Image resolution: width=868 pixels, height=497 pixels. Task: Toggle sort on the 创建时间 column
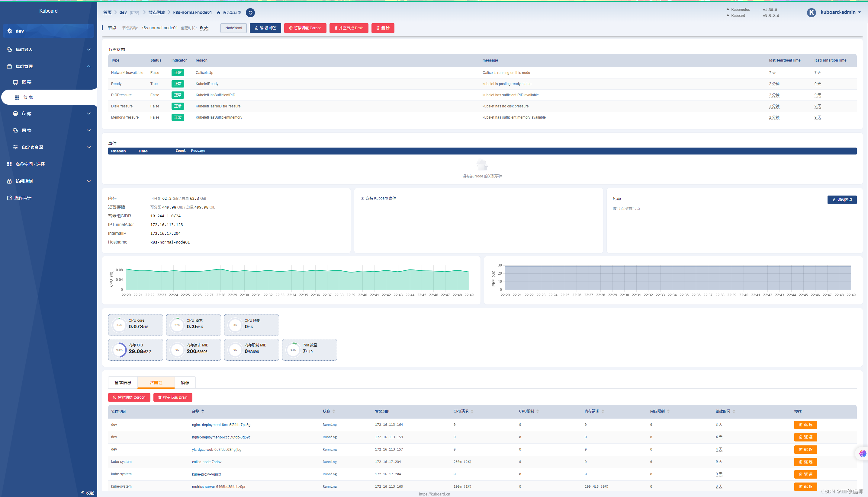click(734, 411)
